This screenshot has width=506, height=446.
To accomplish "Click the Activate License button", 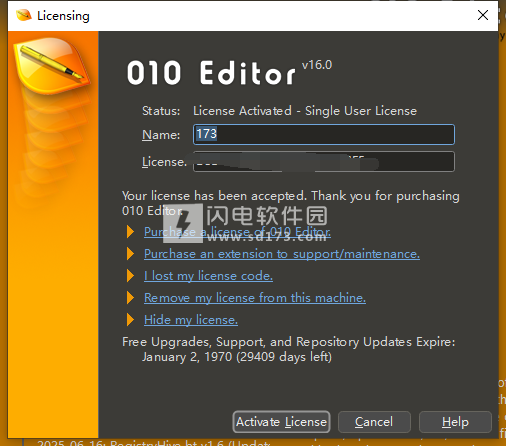I will coord(281,422).
